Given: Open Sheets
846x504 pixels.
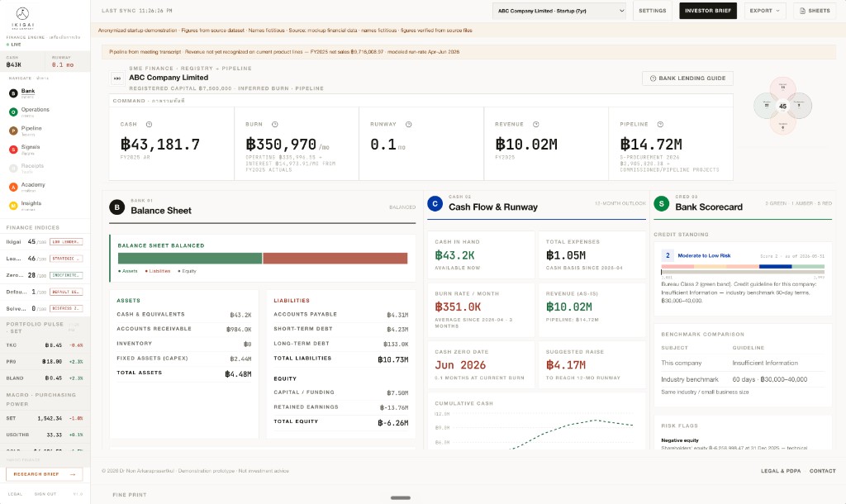Looking at the screenshot, I should [x=815, y=11].
